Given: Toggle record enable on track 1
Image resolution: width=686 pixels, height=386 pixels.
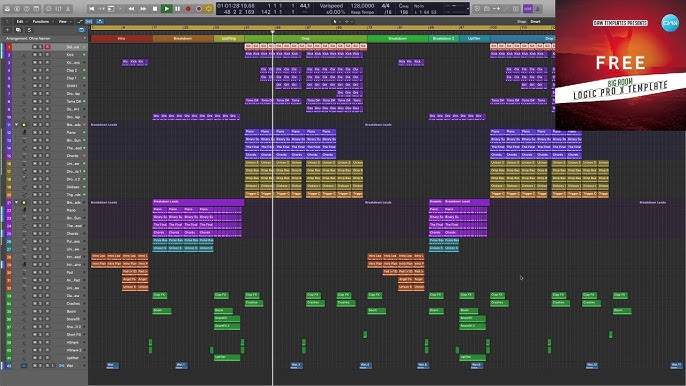Looking at the screenshot, I should [x=47, y=47].
